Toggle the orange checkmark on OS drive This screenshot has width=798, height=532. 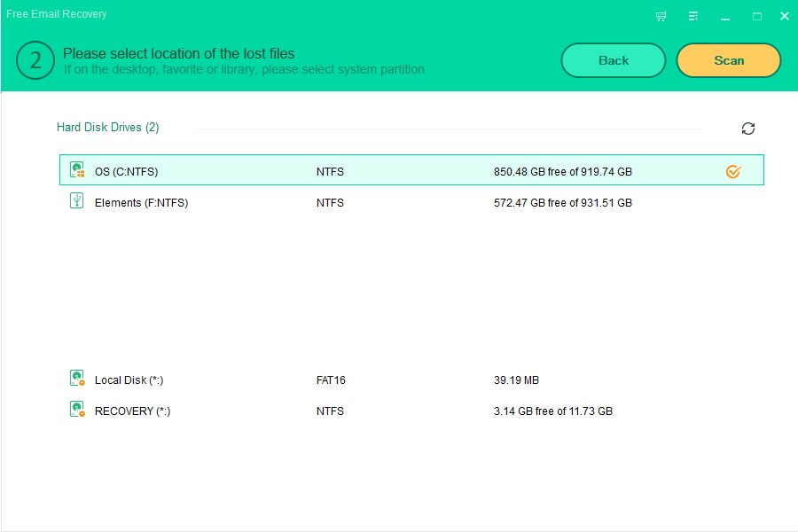pyautogui.click(x=733, y=171)
